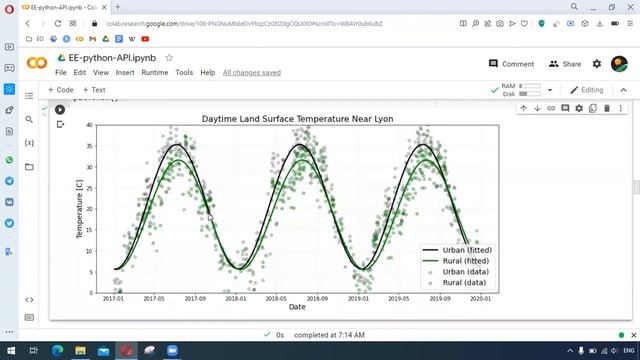This screenshot has width=640, height=360.
Task: Open the browser search tabs icon
Action: coord(574,7)
